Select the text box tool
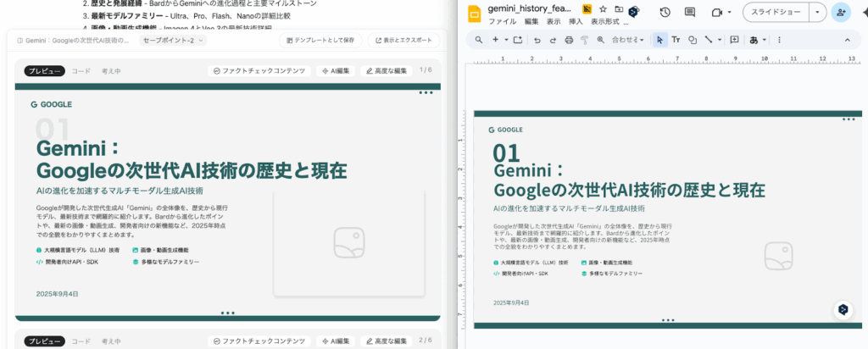The image size is (868, 349). (x=676, y=40)
